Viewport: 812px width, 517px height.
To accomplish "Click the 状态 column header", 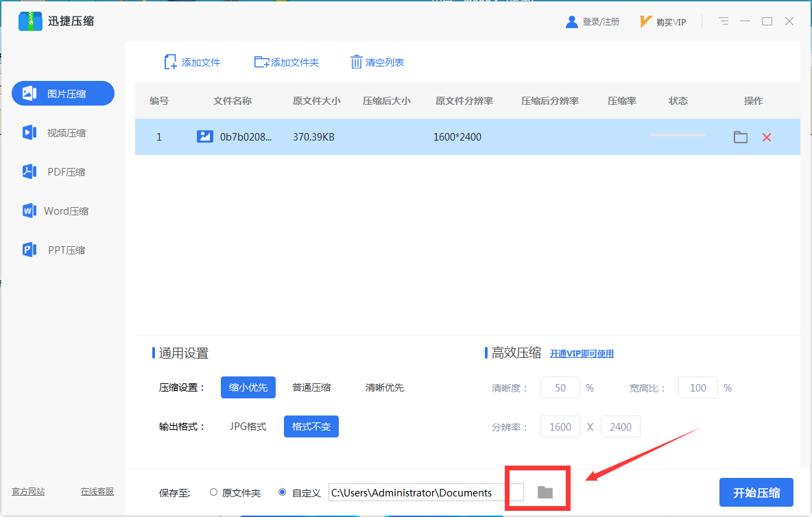I will [x=678, y=101].
